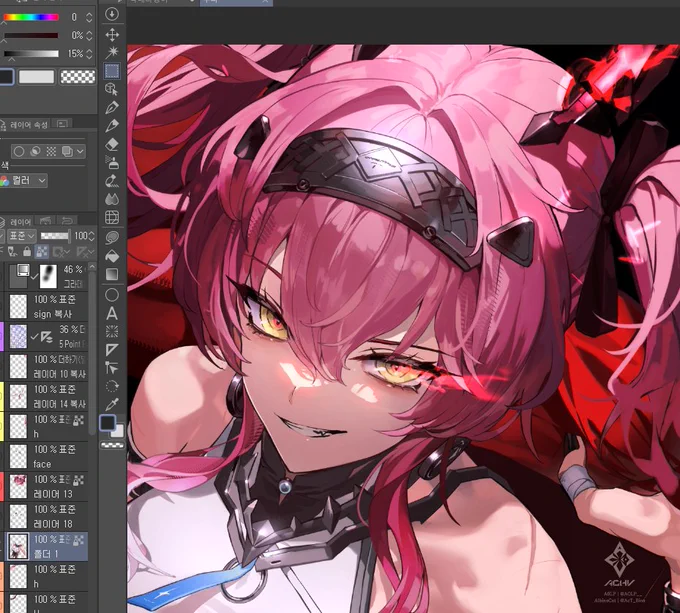Click the 폴더 1 layer thumbnail
The width and height of the screenshot is (680, 613).
coord(18,546)
